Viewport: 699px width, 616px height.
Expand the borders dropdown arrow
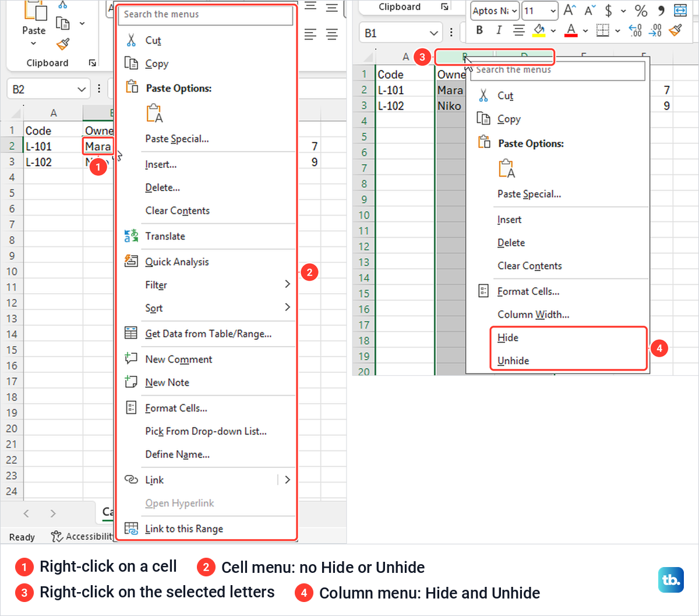617,30
